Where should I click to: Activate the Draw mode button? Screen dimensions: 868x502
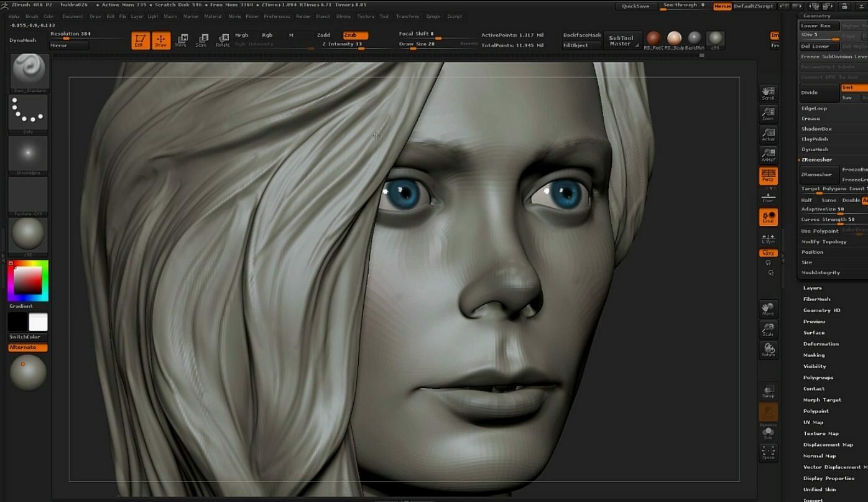(161, 40)
